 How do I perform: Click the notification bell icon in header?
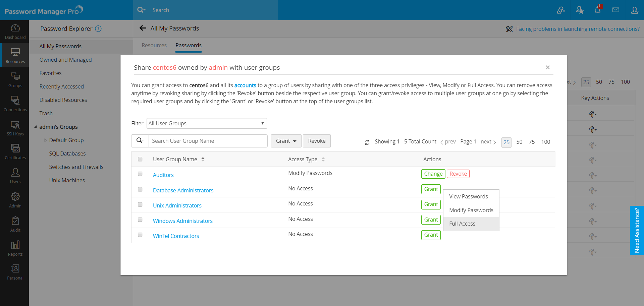click(598, 10)
